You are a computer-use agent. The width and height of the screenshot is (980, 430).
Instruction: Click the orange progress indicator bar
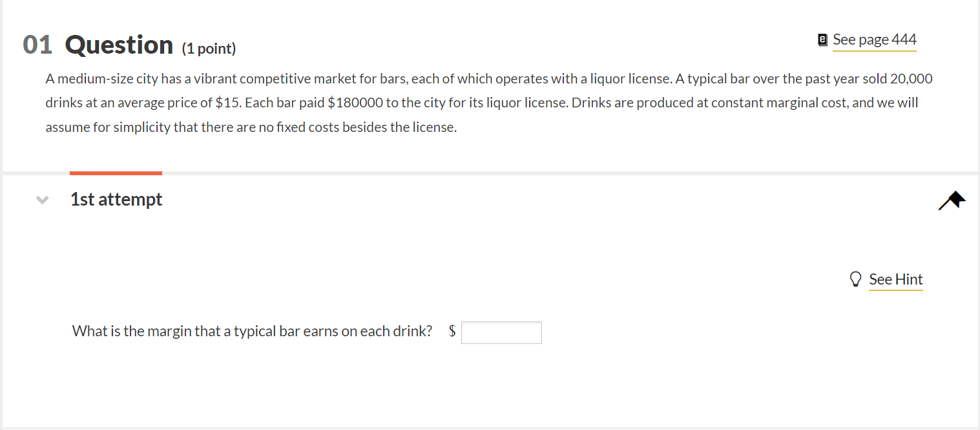(116, 172)
